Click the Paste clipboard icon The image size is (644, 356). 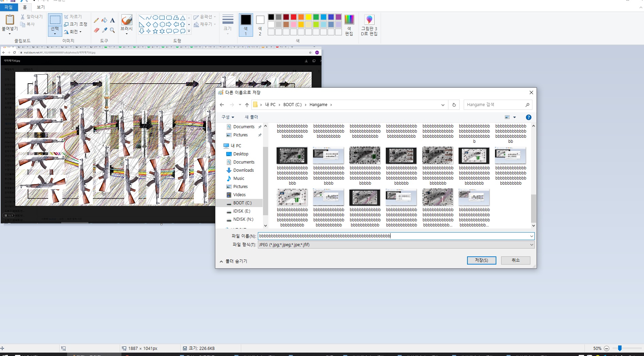[10, 20]
